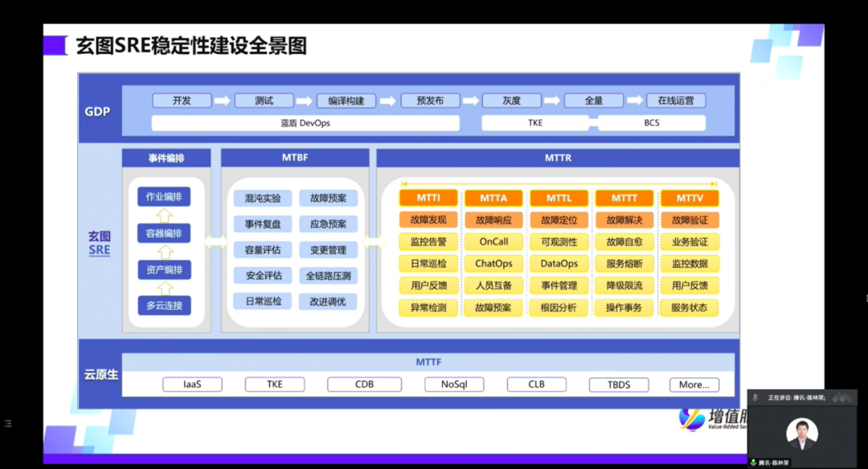The height and width of the screenshot is (469, 868).
Task: Click the BCS box in GDP row
Action: point(652,123)
